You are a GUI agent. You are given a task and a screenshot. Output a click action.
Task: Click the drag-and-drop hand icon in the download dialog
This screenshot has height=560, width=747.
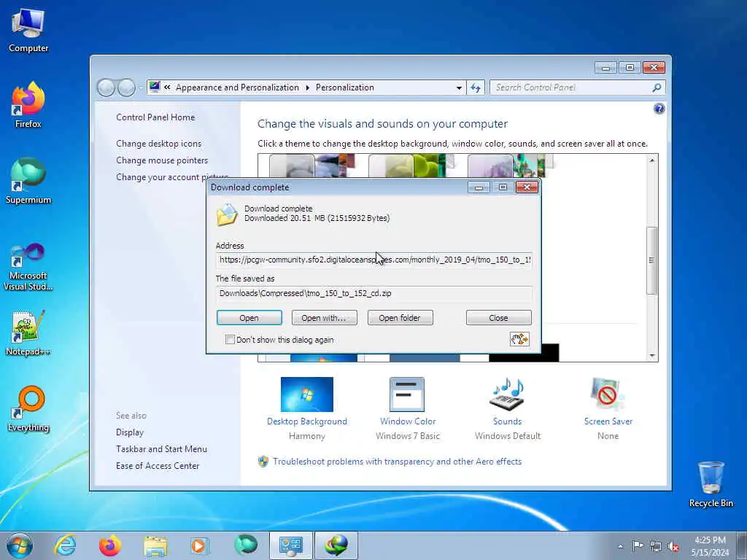point(519,339)
